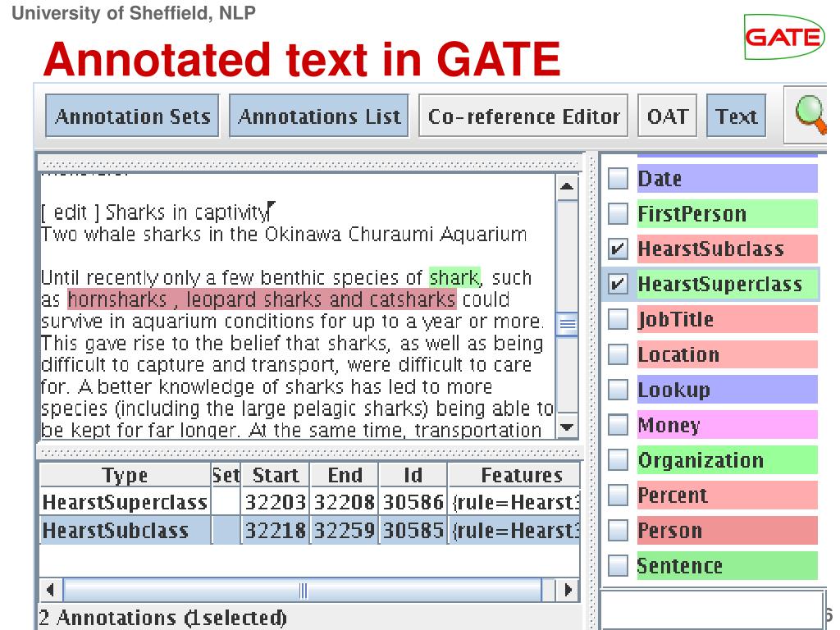The image size is (840, 630).
Task: Sort table by the Set column header
Action: point(226,475)
